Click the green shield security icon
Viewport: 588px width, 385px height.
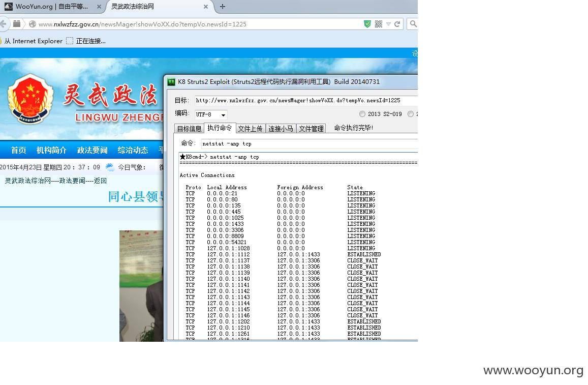pyautogui.click(x=367, y=24)
